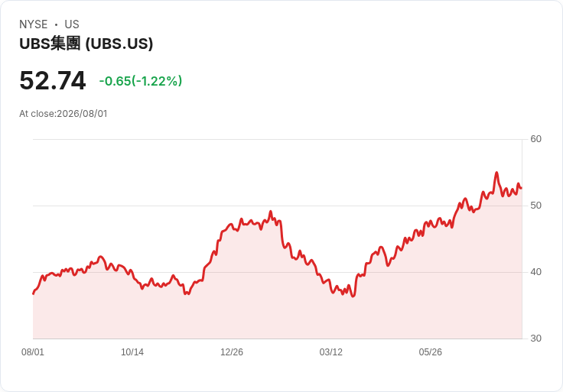The image size is (563, 392).
Task: Click the line's rightmost end point
Action: (521, 188)
